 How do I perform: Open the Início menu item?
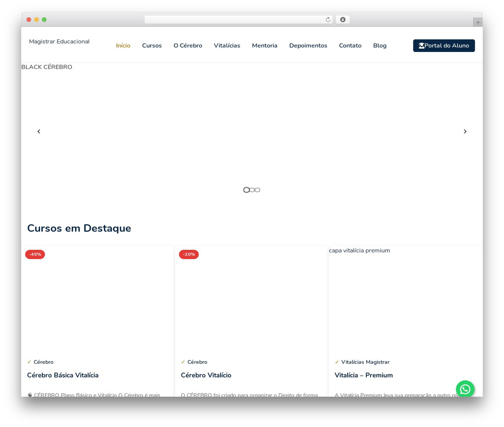[123, 46]
